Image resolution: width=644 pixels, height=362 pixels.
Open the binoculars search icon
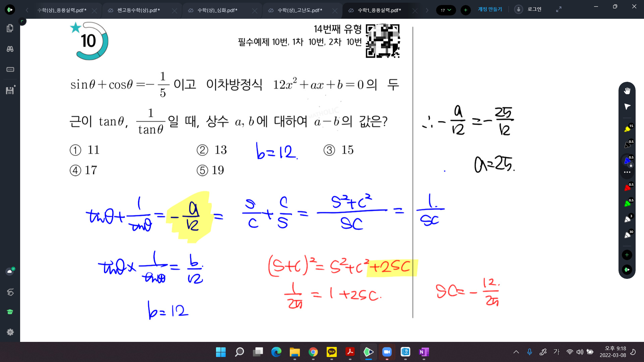(10, 49)
